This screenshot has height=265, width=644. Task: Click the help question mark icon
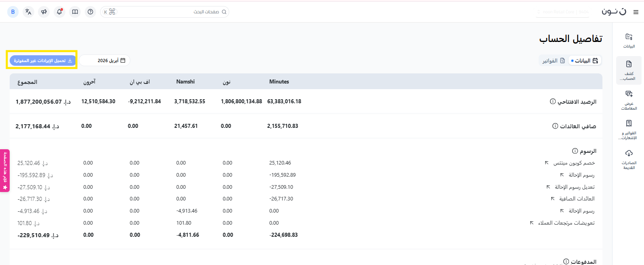point(90,12)
